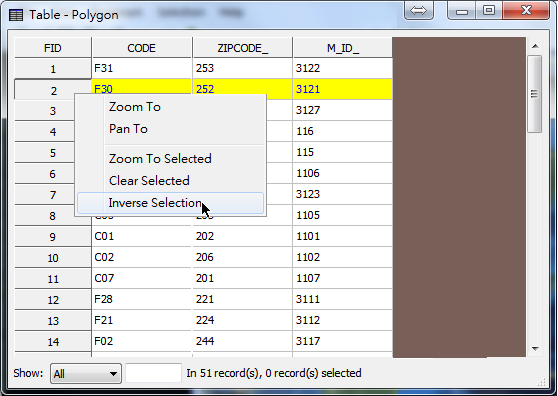This screenshot has height=396, width=558.
Task: Click the FID column header
Action: click(x=53, y=48)
